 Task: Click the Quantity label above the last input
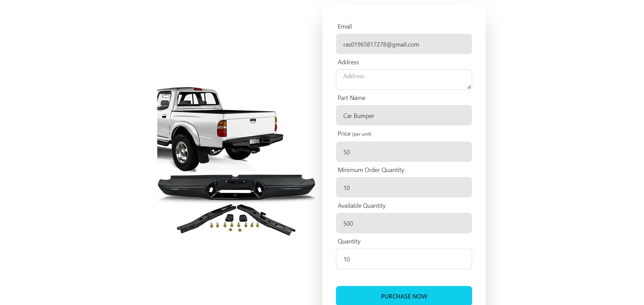pos(349,241)
